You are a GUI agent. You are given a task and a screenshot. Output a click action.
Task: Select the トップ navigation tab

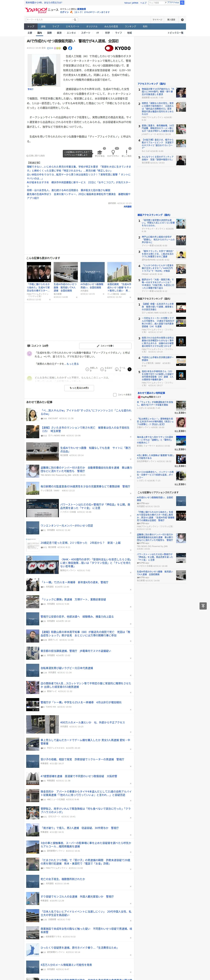31,27
